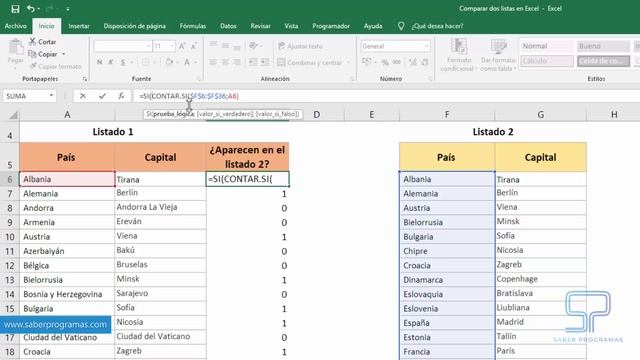Click the percent style icon

tap(385, 62)
